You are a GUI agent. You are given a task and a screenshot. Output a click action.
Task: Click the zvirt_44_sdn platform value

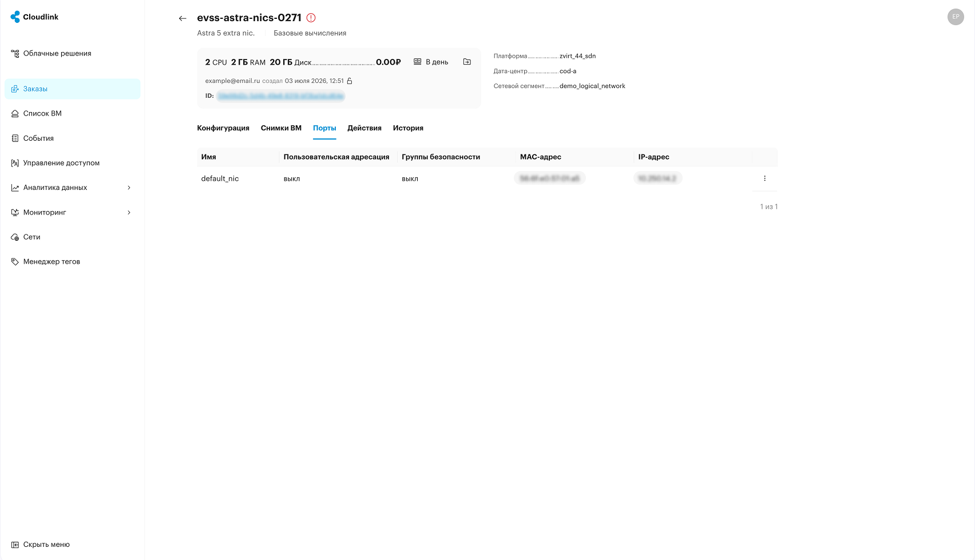point(578,56)
